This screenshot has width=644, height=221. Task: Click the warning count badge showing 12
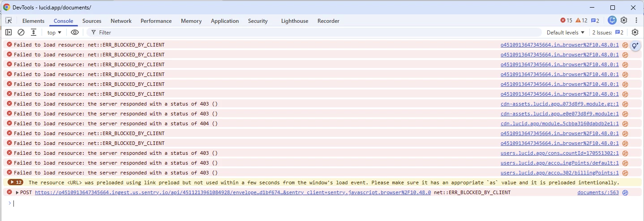581,21
